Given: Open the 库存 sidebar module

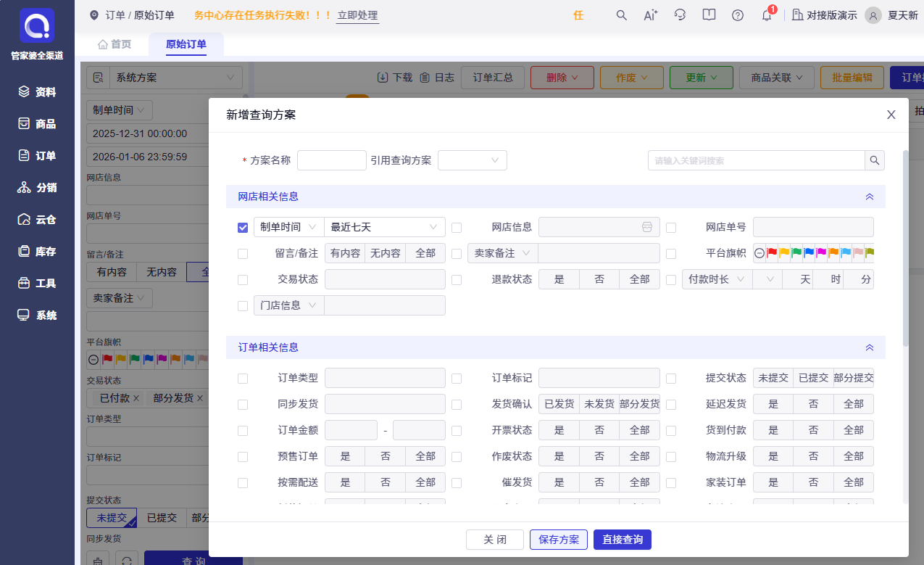Looking at the screenshot, I should 37,252.
